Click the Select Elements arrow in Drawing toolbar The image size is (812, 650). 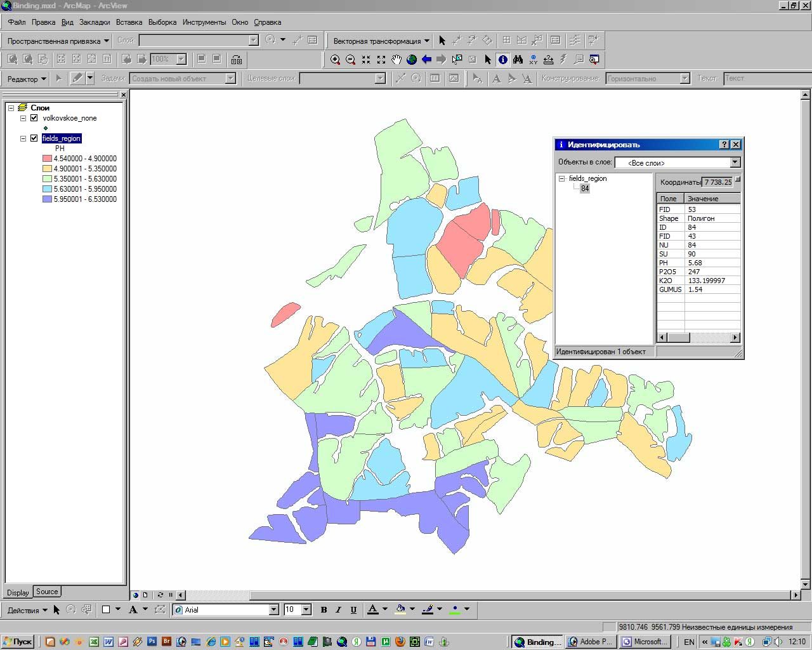coord(56,610)
